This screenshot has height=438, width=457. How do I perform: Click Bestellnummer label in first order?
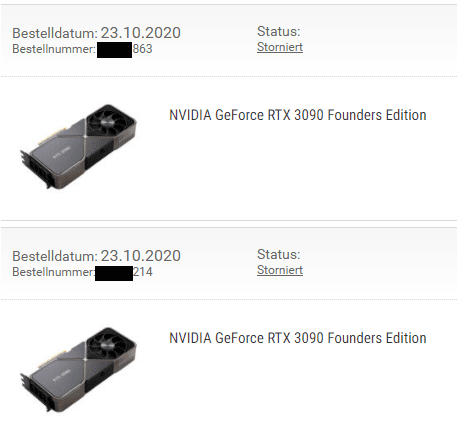click(x=54, y=49)
